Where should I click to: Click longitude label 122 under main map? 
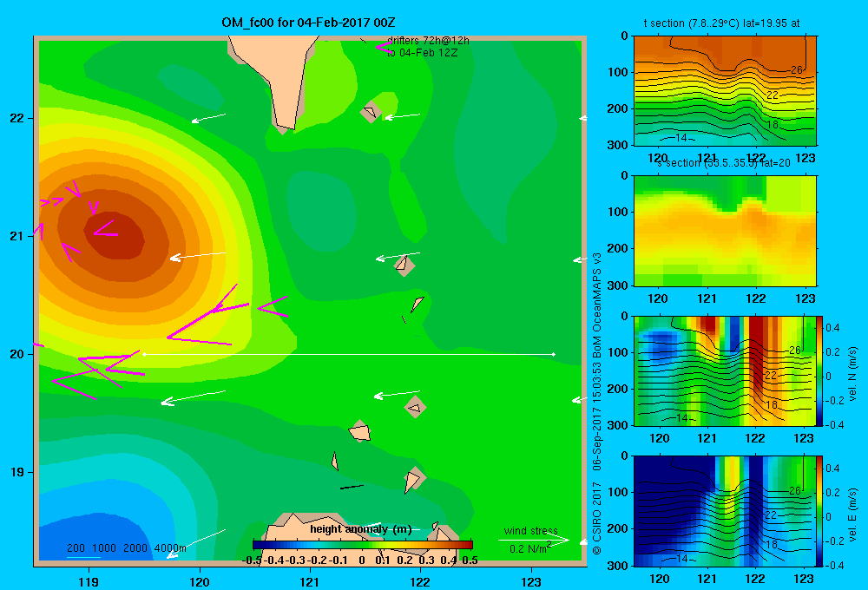coord(420,582)
